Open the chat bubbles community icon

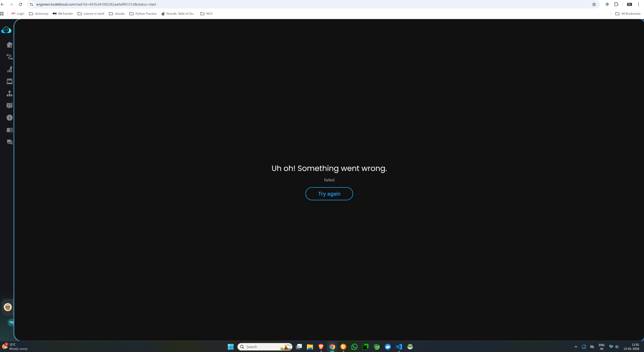[9, 142]
